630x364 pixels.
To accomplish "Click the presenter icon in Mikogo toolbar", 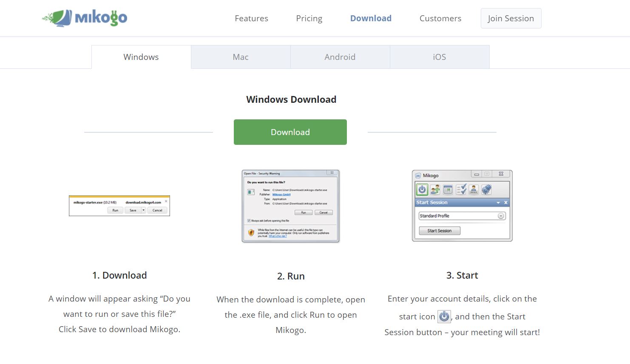I will (474, 189).
